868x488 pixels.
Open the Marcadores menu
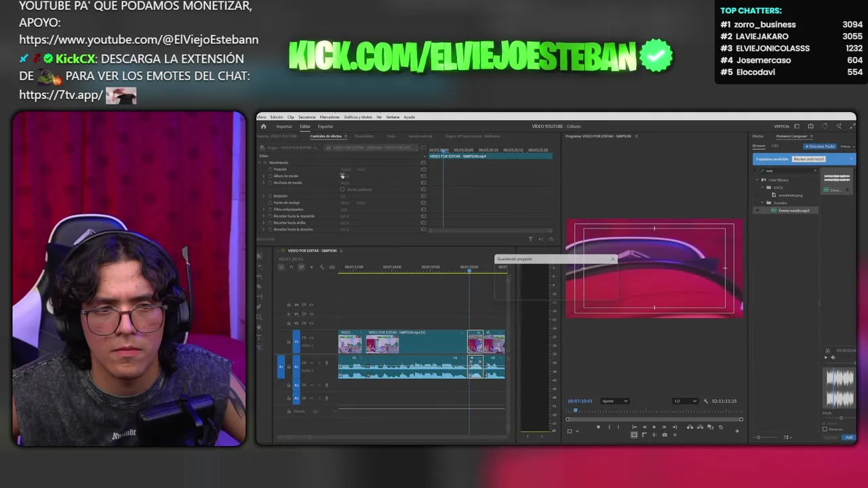(330, 117)
